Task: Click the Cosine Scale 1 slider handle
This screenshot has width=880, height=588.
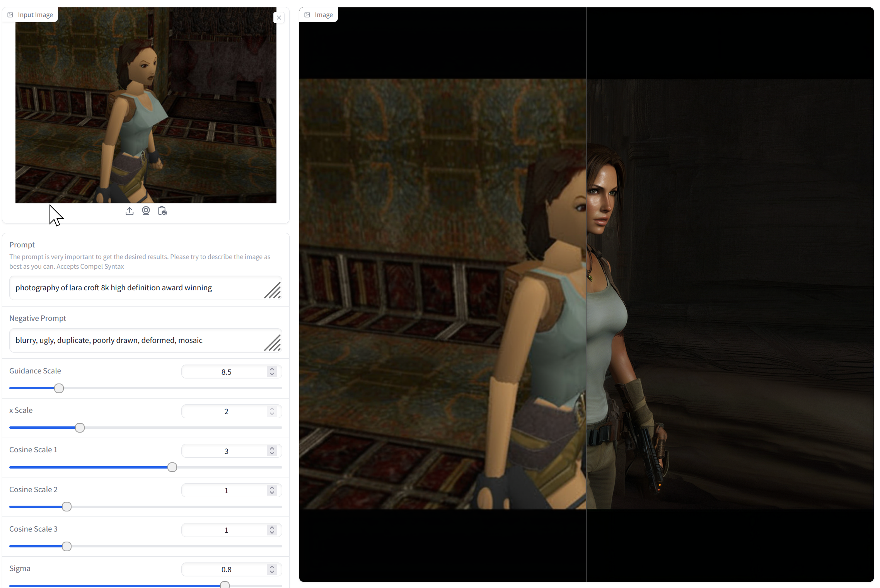Action: click(x=172, y=467)
